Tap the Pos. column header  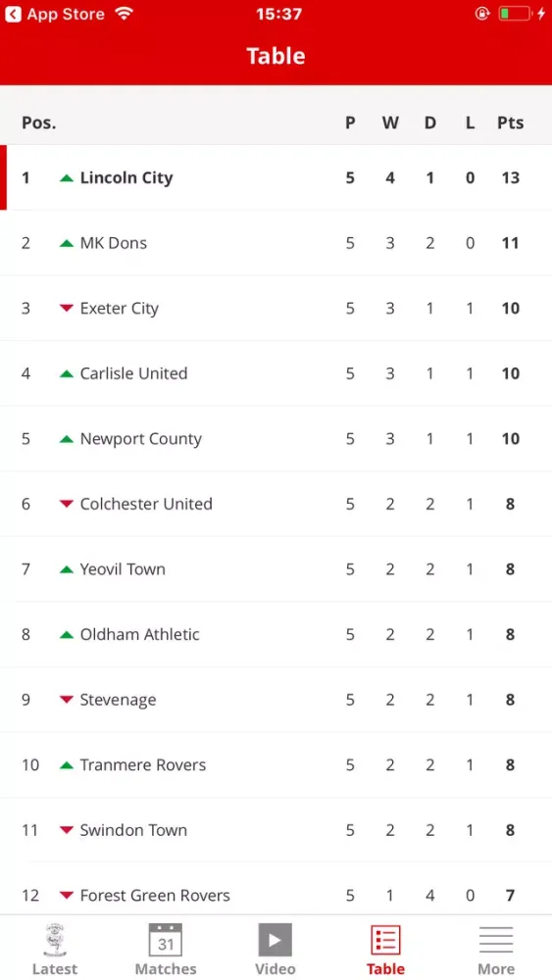tap(39, 122)
